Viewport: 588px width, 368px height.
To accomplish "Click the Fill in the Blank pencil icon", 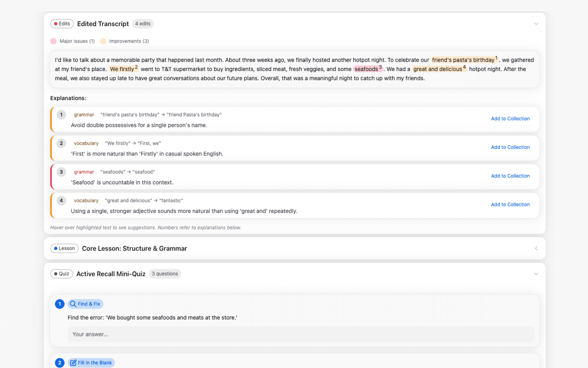I will click(x=73, y=363).
